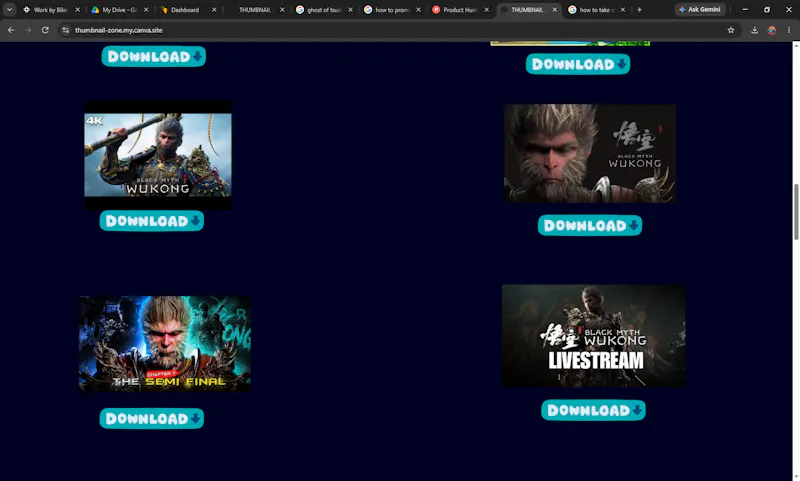Click the scrollbar up arrow
The width and height of the screenshot is (800, 481).
[x=796, y=45]
